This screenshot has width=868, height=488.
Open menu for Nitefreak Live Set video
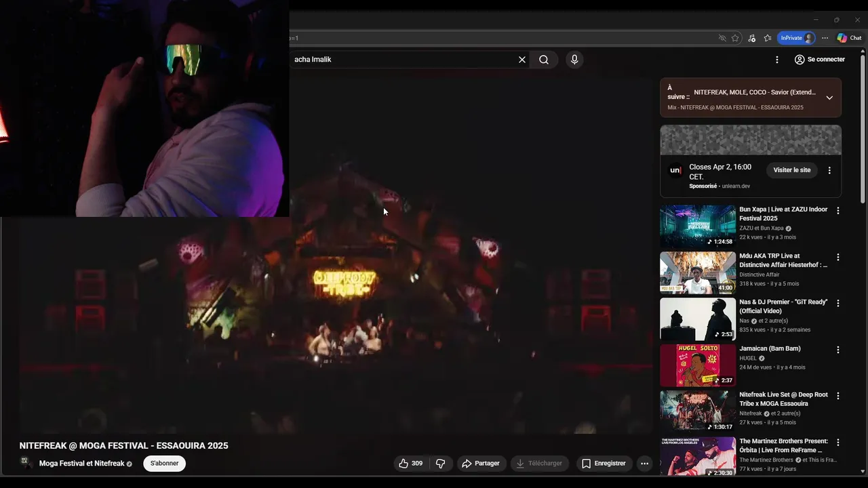838,396
